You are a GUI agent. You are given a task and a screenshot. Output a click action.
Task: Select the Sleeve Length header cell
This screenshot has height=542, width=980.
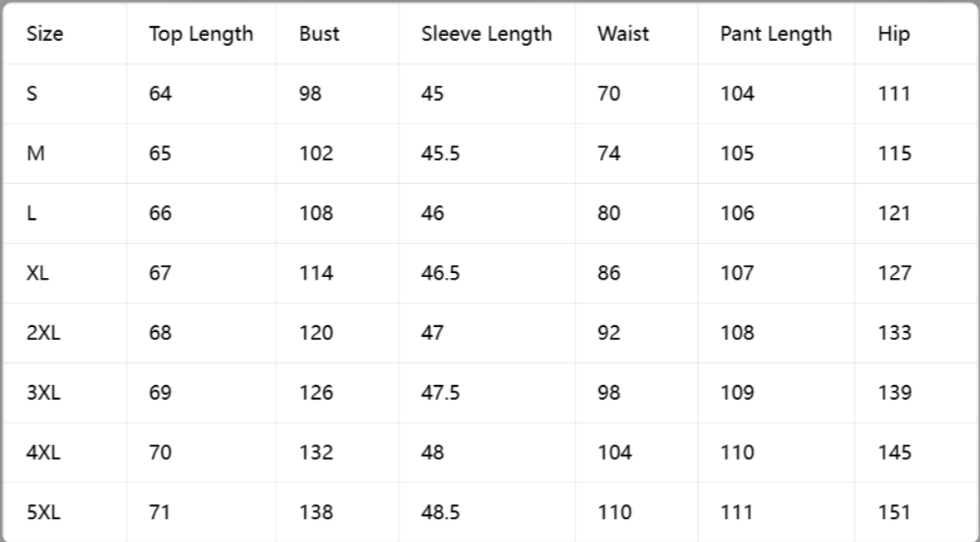486,34
